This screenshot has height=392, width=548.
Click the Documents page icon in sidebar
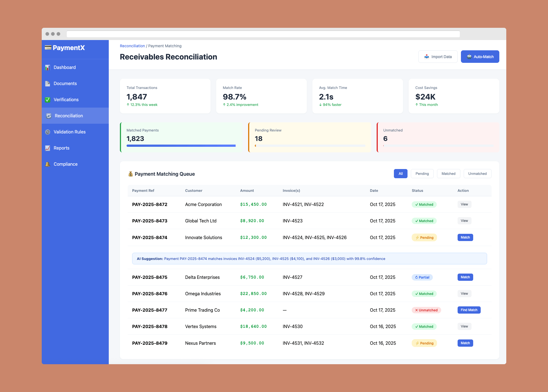click(x=48, y=84)
